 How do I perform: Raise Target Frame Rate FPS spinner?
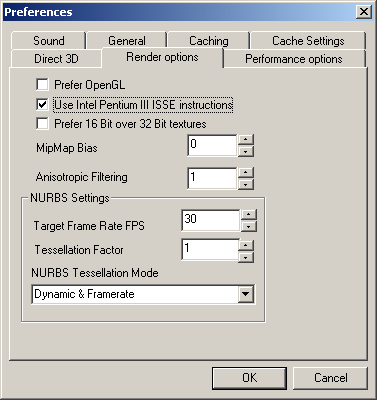249,215
